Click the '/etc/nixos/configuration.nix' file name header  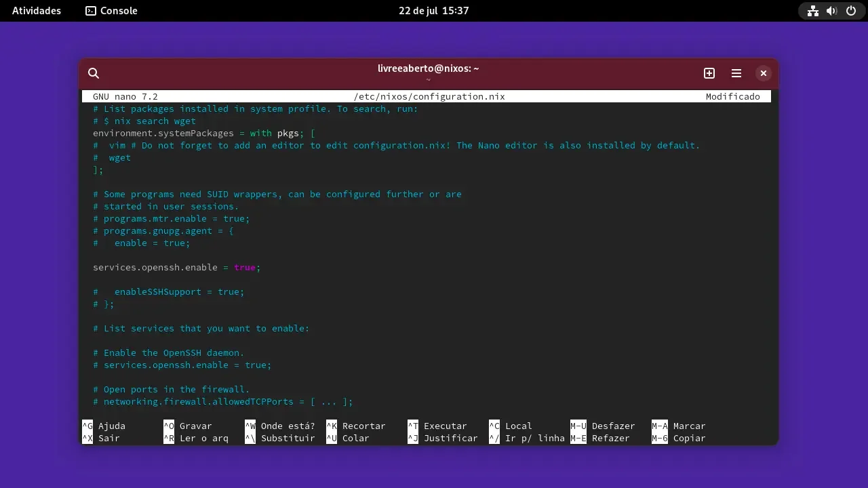pos(429,97)
